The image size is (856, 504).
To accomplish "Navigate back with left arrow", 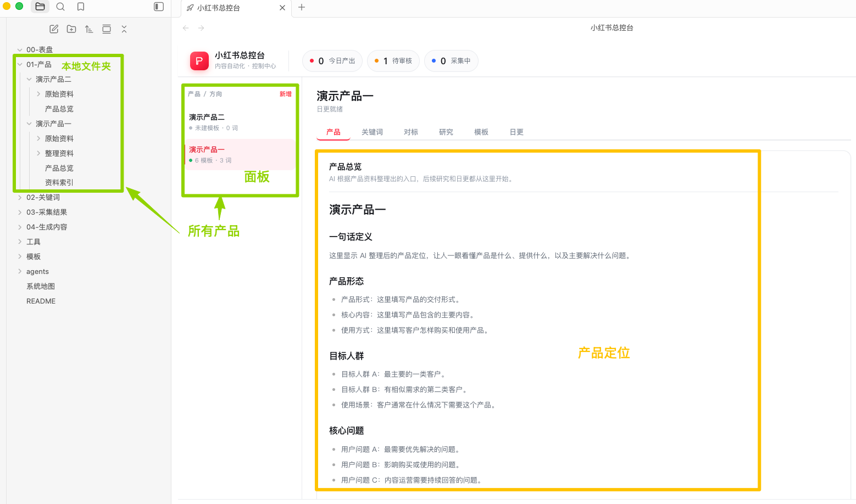I will 186,28.
